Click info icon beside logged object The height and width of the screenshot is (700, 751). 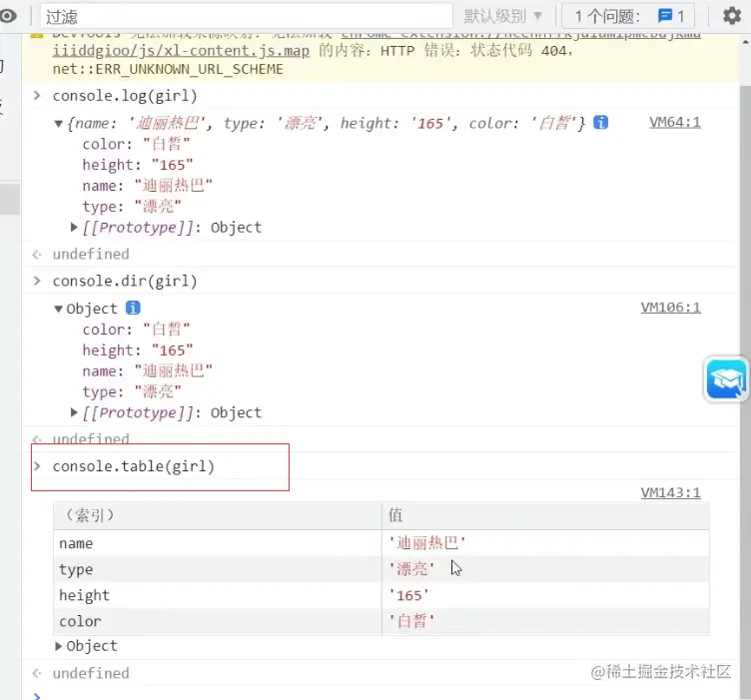coord(600,123)
